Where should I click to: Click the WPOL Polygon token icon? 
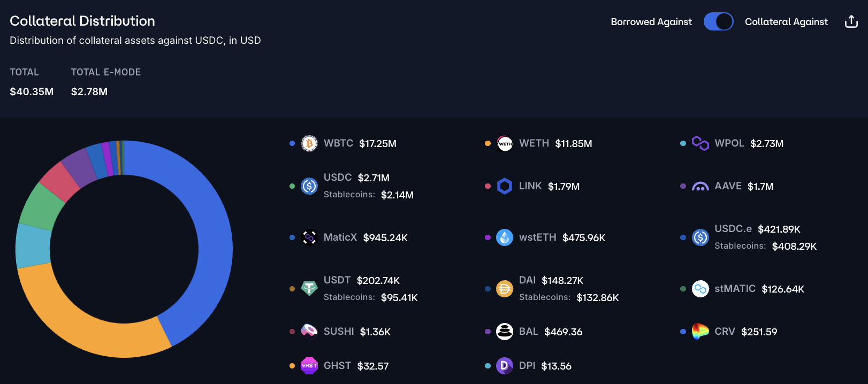(x=700, y=143)
